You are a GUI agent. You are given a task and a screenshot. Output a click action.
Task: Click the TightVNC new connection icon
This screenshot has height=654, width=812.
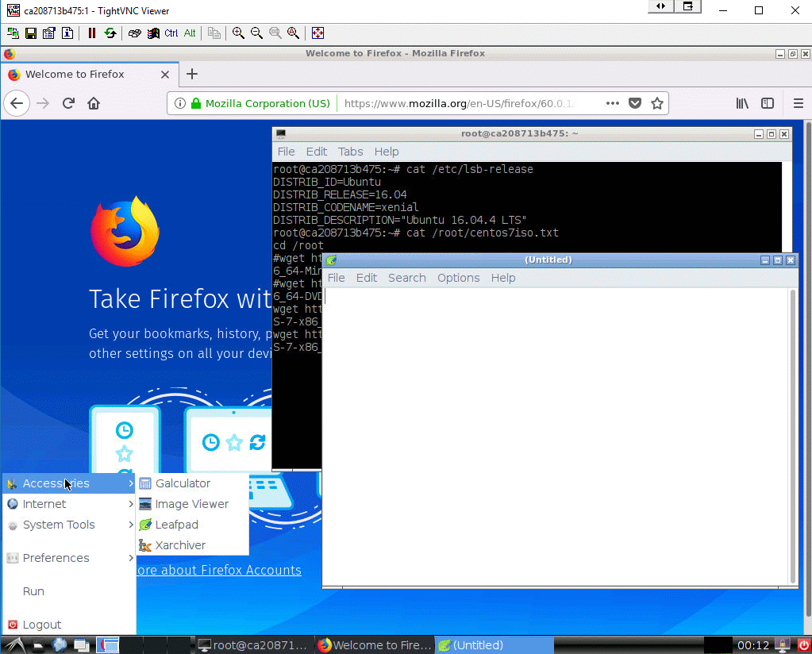[13, 33]
